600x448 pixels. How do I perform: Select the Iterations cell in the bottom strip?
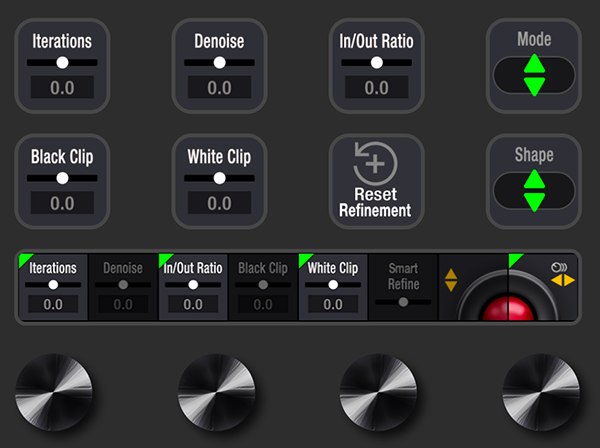(53, 287)
